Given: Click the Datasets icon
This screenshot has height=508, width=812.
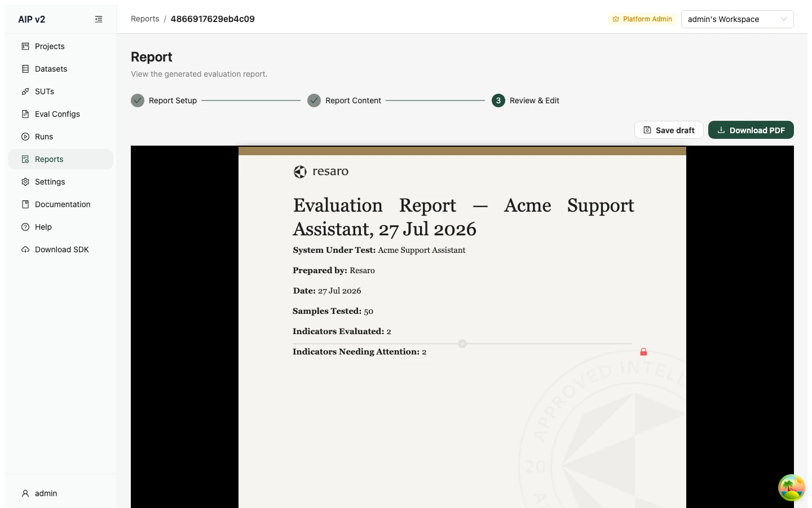Looking at the screenshot, I should (x=25, y=69).
